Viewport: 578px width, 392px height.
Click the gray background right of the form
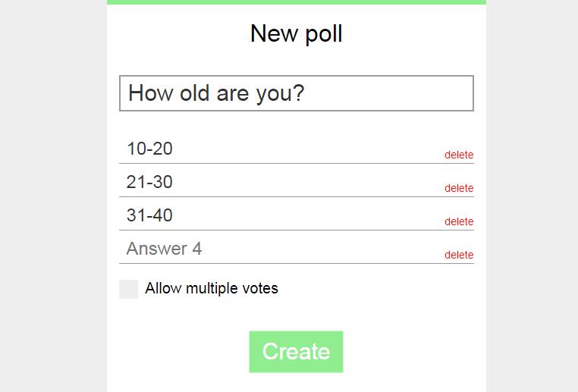[531, 197]
